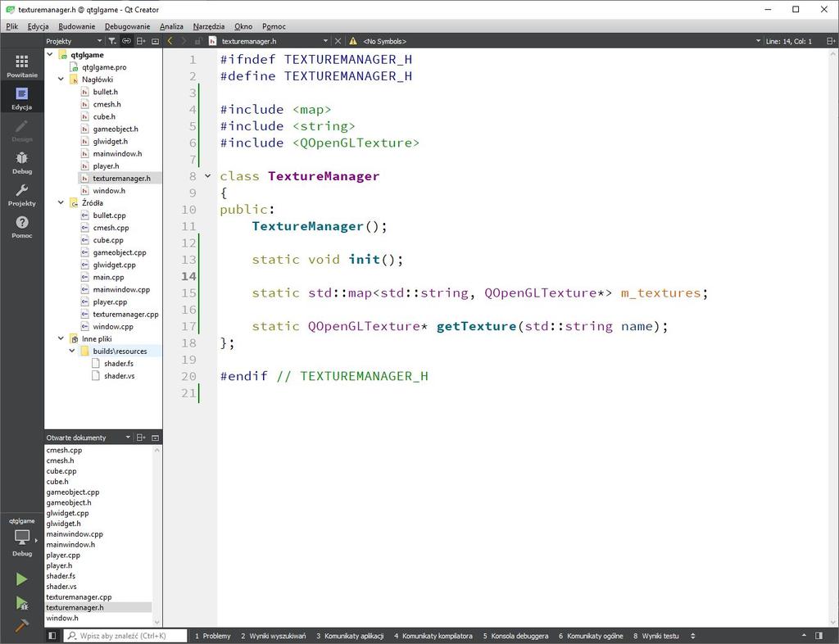The width and height of the screenshot is (839, 644).
Task: Select glwidget.cpp in Otwarte dokumenty list
Action: pos(67,513)
